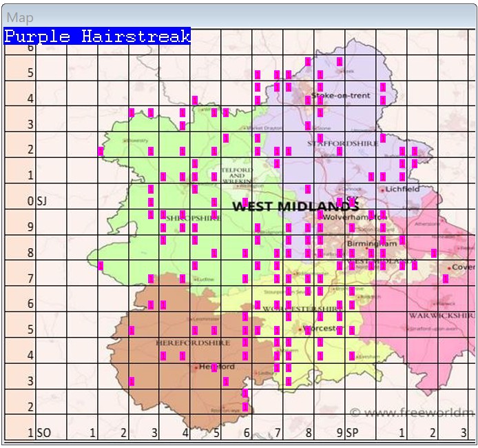478x448 pixels.
Task: Click the SO grid square label
Action: click(43, 433)
